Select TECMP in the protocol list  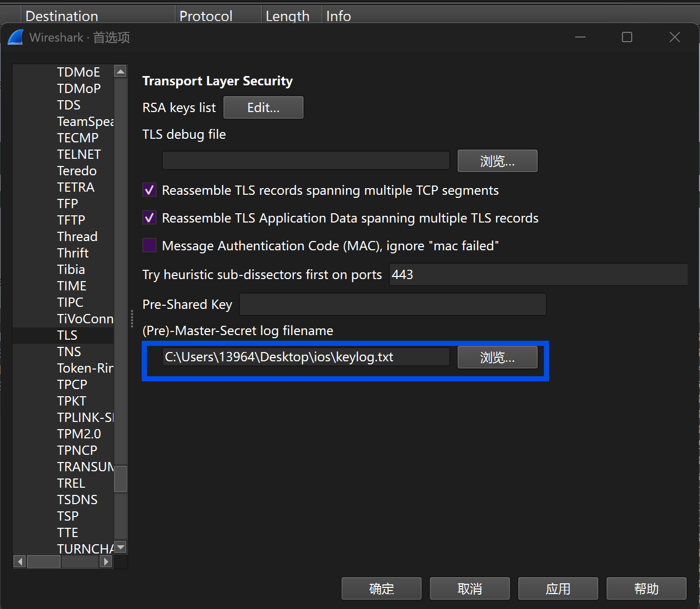[78, 138]
